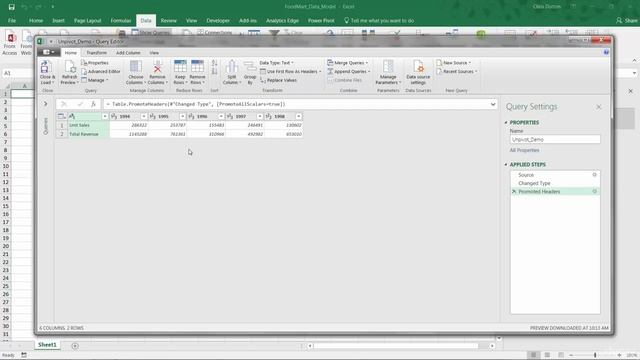
Task: Click the All Properties link
Action: coord(524,150)
